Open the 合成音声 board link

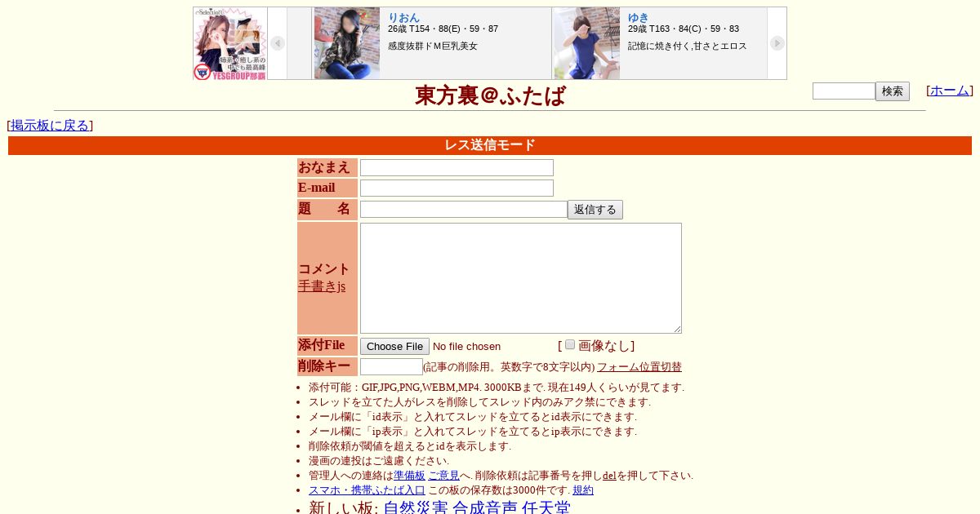pos(485,507)
